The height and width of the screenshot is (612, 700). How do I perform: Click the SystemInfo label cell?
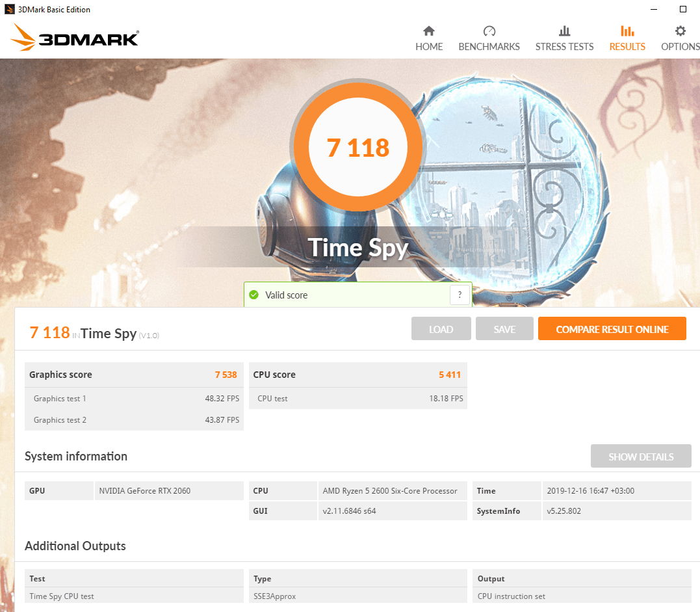coord(507,511)
